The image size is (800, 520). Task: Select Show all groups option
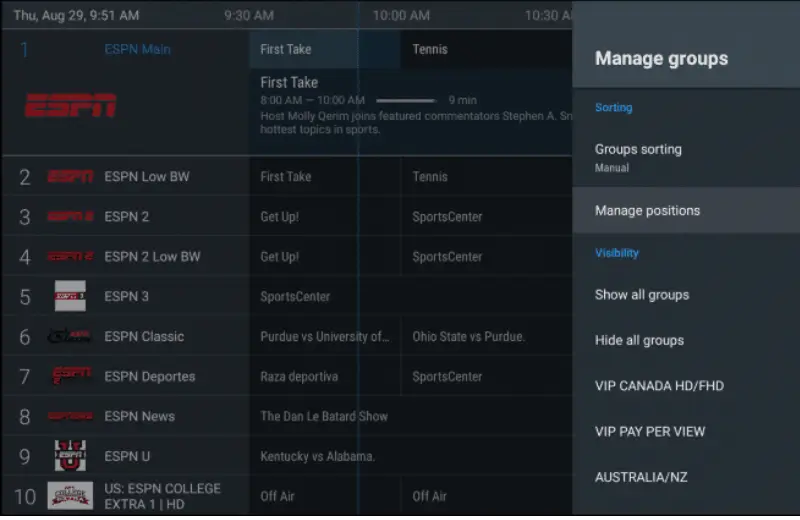pyautogui.click(x=642, y=295)
